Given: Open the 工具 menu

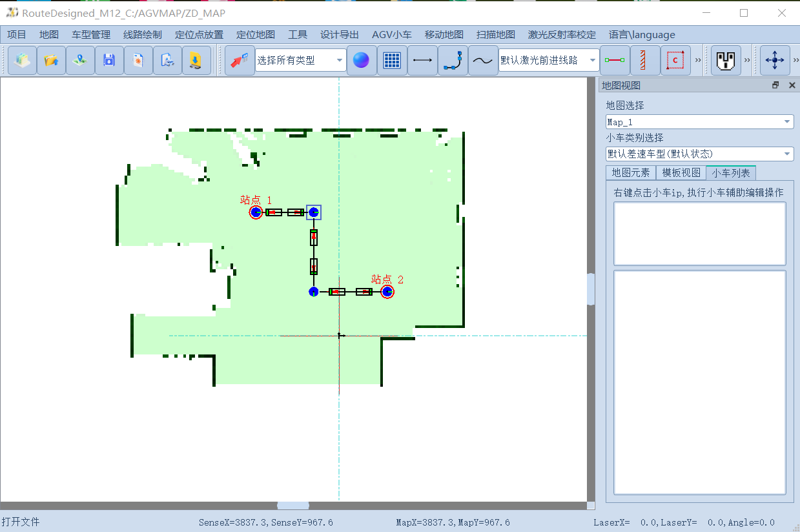Looking at the screenshot, I should [298, 35].
